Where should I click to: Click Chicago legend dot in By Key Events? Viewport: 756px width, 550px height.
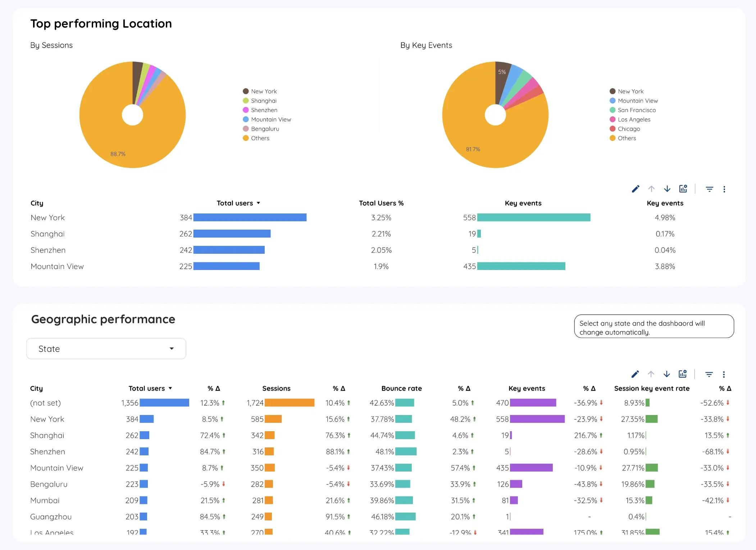(612, 129)
